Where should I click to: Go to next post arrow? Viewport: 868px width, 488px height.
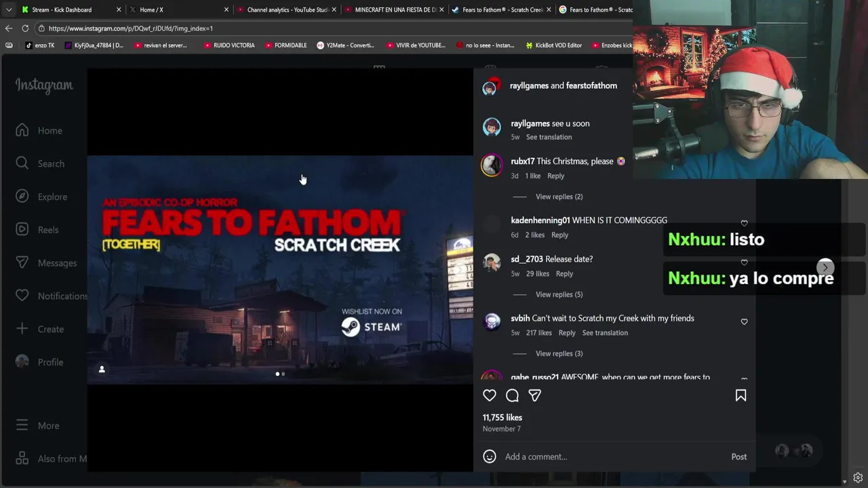pos(825,267)
